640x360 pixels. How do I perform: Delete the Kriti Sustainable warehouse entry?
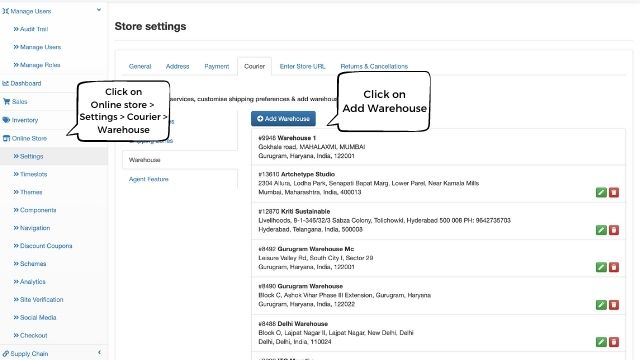pos(614,230)
